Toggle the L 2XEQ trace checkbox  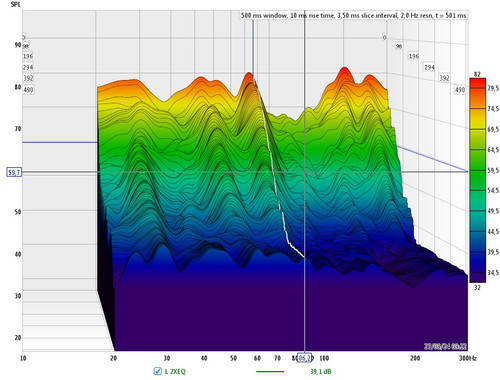point(158,371)
